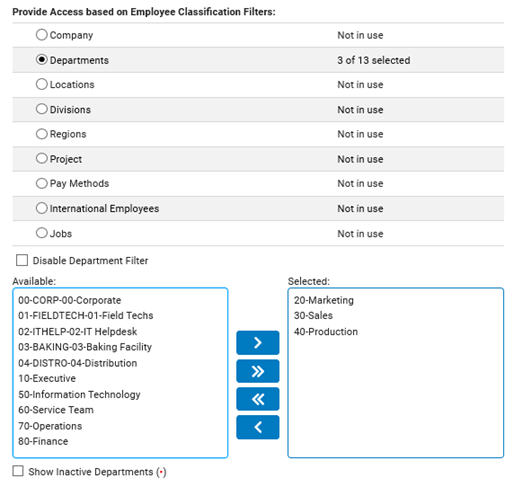This screenshot has height=478, width=514.
Task: Click the single right arrow move button
Action: pos(258,343)
